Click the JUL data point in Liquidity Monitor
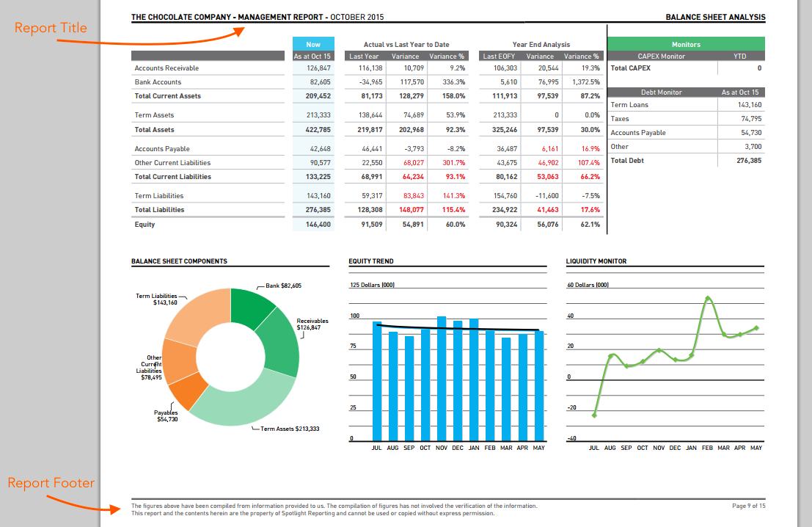 point(594,415)
